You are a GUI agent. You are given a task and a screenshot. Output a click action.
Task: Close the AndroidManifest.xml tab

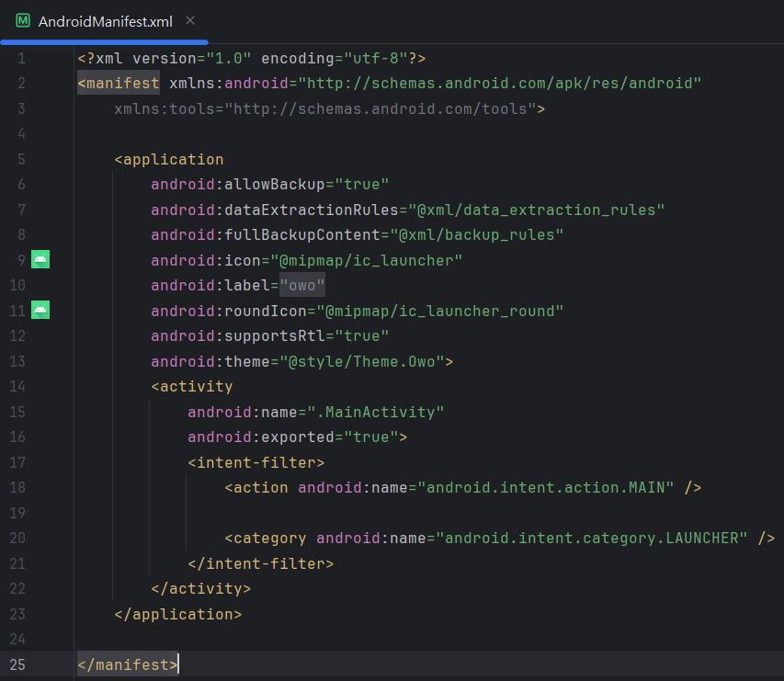(x=190, y=20)
